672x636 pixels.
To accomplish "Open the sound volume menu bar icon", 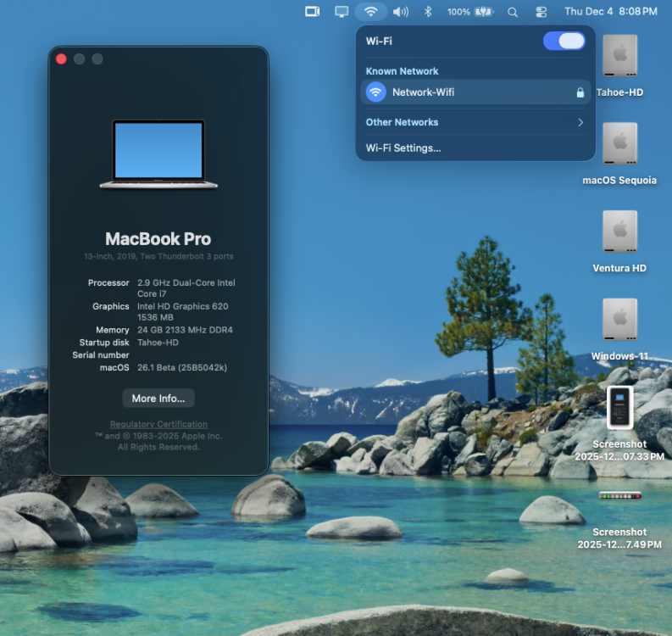I will 401,12.
